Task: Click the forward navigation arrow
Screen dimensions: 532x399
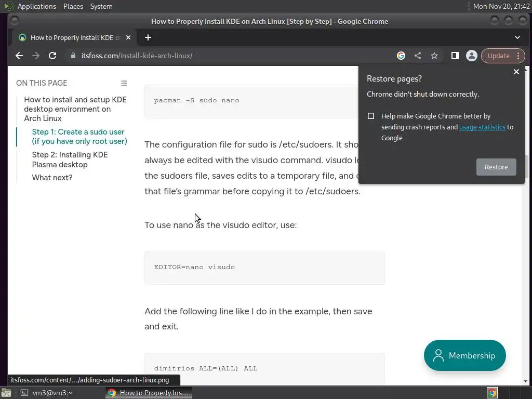Action: [36, 56]
